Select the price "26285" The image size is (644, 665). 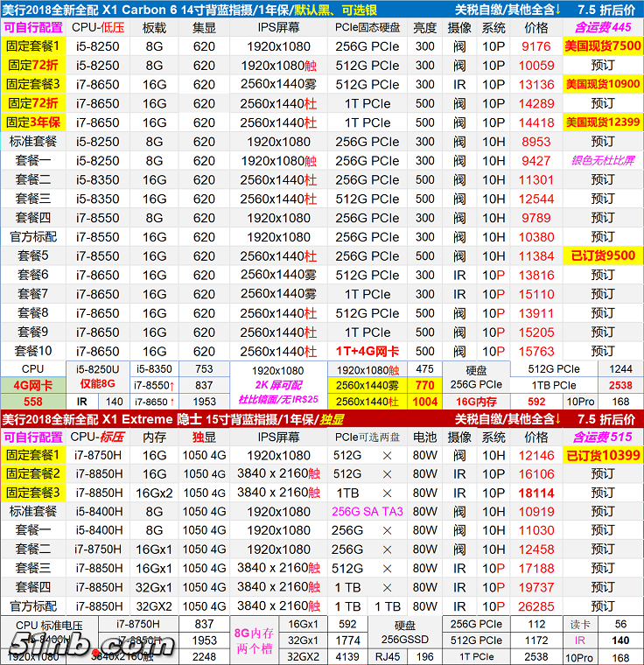pos(536,607)
